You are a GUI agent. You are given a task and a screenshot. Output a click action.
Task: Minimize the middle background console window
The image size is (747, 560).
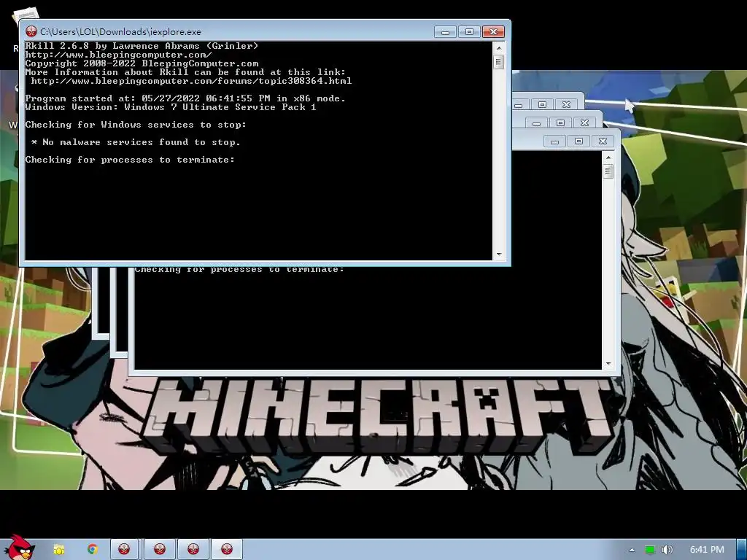point(536,122)
